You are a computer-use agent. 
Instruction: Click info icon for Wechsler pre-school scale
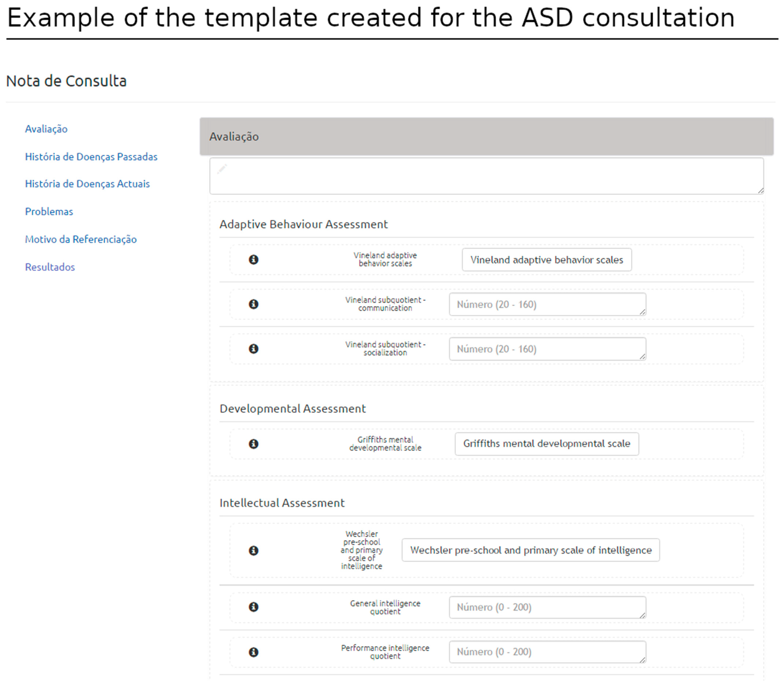pos(253,550)
